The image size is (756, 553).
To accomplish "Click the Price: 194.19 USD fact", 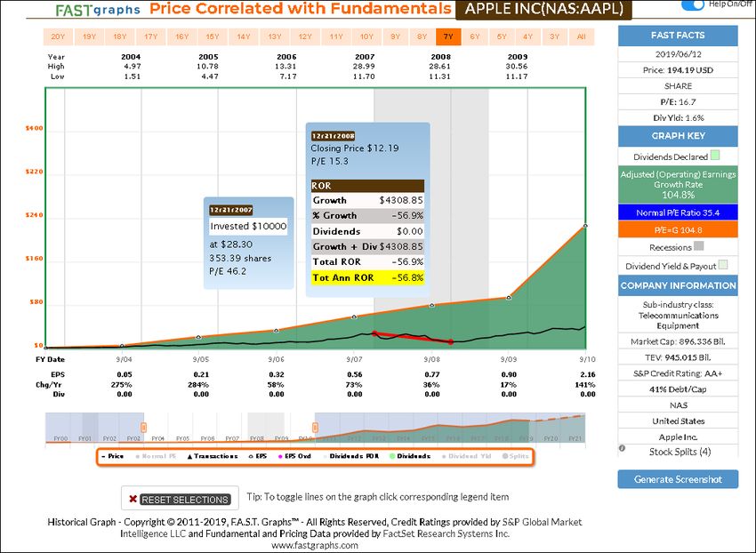I will click(678, 70).
